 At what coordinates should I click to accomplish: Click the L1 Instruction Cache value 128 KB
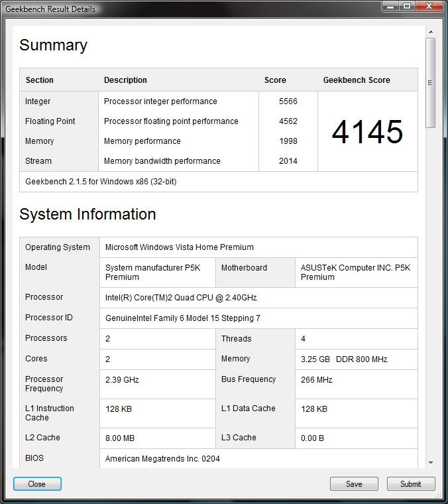(x=119, y=409)
